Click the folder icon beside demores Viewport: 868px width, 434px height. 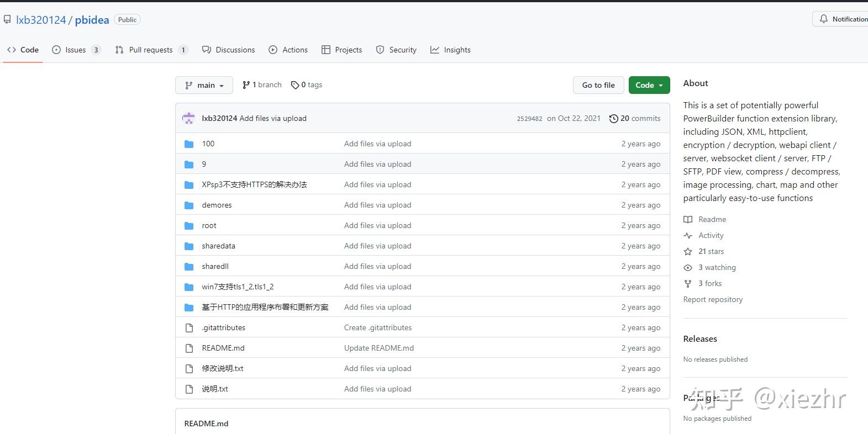pos(189,205)
